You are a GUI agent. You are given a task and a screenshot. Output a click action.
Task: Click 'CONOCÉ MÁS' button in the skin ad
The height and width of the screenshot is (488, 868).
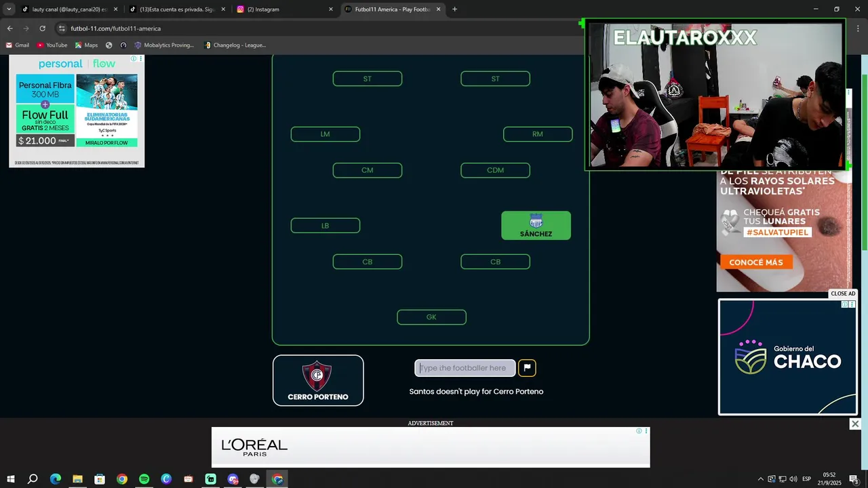[x=756, y=262]
